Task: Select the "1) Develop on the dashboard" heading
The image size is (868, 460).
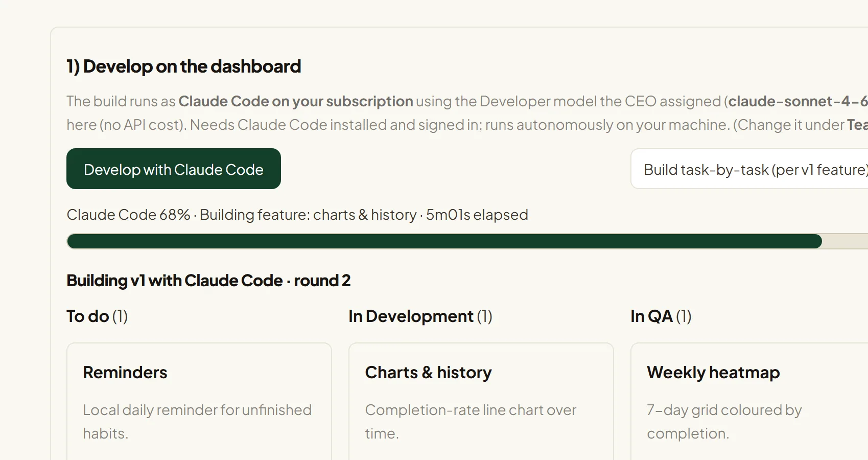Action: [184, 66]
